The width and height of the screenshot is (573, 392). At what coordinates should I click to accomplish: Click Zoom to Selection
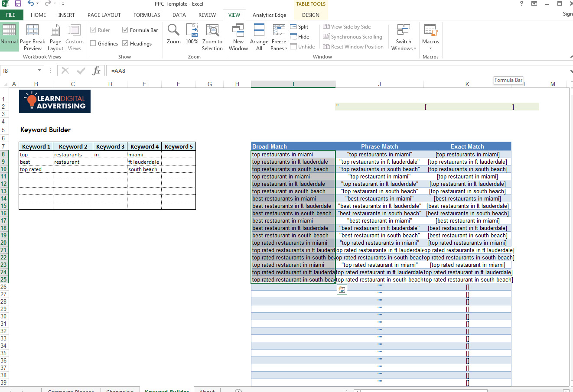(x=212, y=37)
